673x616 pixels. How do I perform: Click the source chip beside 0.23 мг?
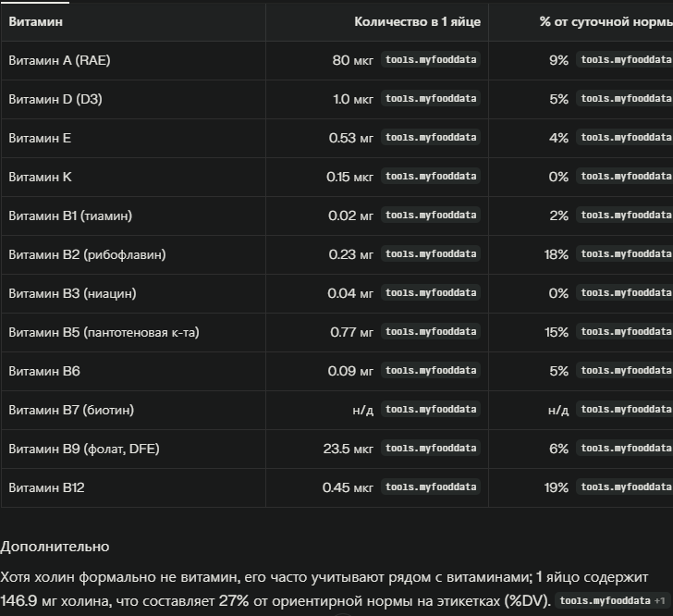click(431, 254)
